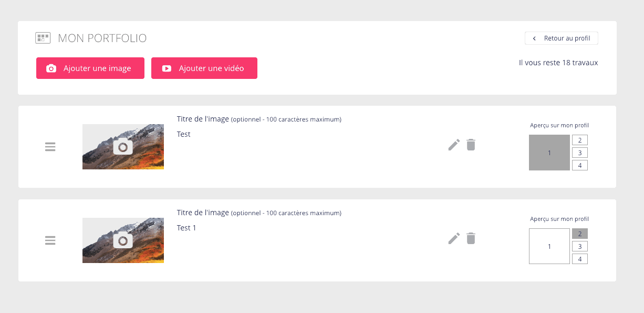
Task: Click the hamburger drag handle for Test
Action: 50,147
